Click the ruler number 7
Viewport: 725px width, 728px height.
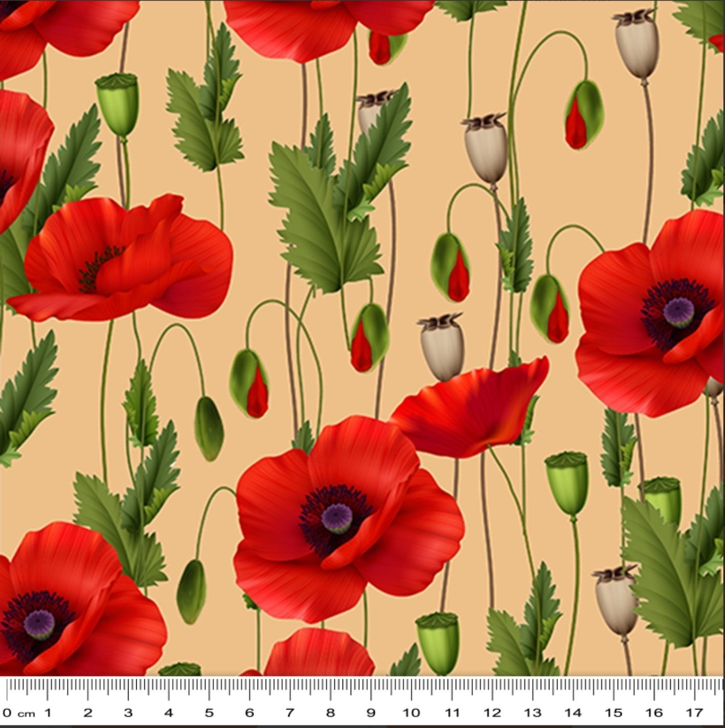point(290,713)
